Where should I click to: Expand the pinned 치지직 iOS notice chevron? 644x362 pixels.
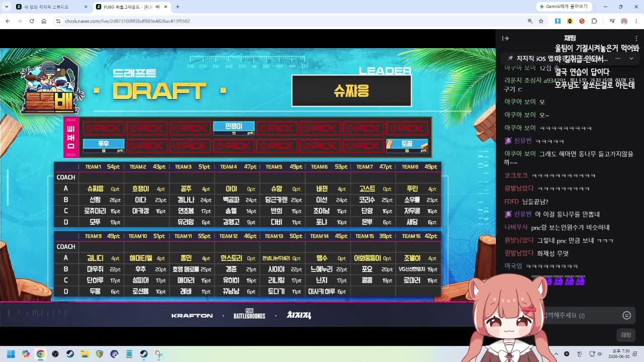pos(631,58)
